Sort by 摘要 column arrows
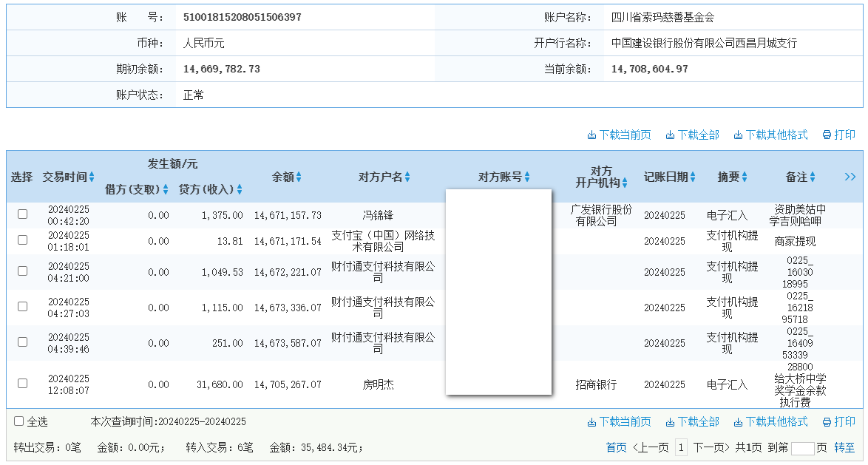 click(x=745, y=177)
